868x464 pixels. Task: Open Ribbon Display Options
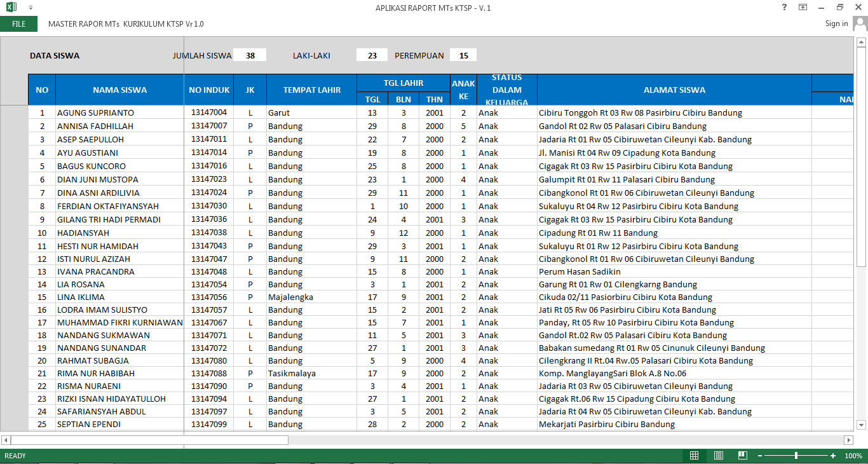pyautogui.click(x=803, y=8)
